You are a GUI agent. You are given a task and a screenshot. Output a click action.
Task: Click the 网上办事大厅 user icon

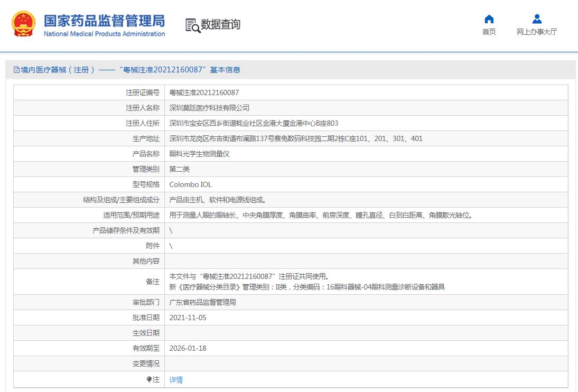[537, 19]
